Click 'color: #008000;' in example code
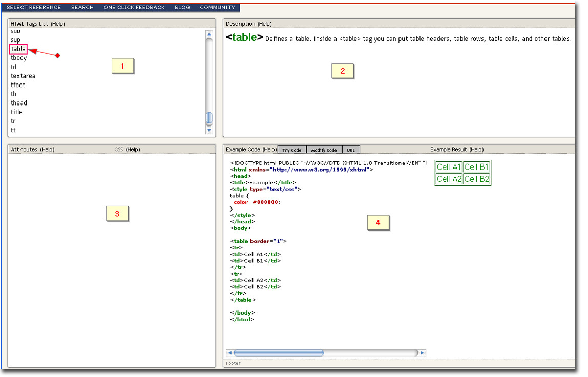Viewport: 588px width, 377px height. tap(257, 202)
